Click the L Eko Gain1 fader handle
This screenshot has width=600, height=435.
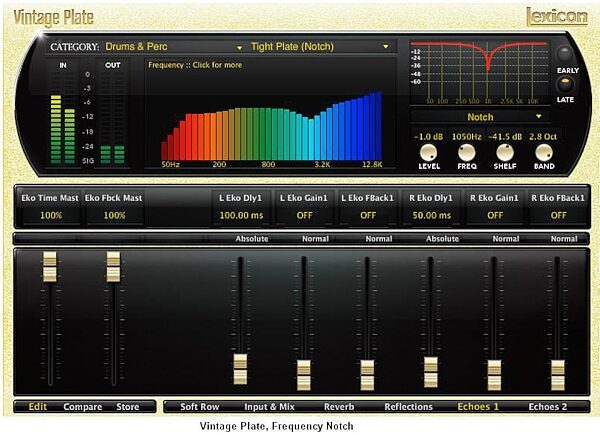click(304, 375)
